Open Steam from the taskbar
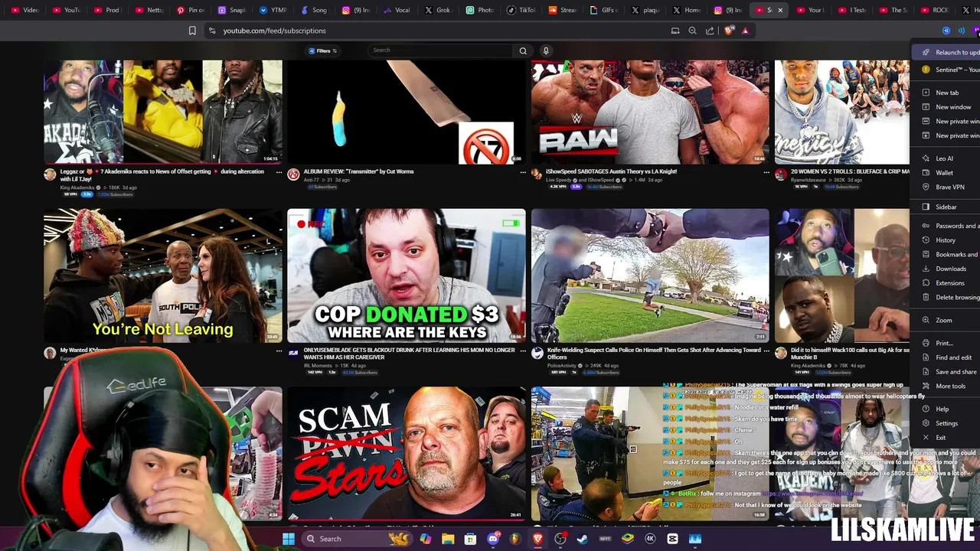This screenshot has width=980, height=551. (583, 539)
